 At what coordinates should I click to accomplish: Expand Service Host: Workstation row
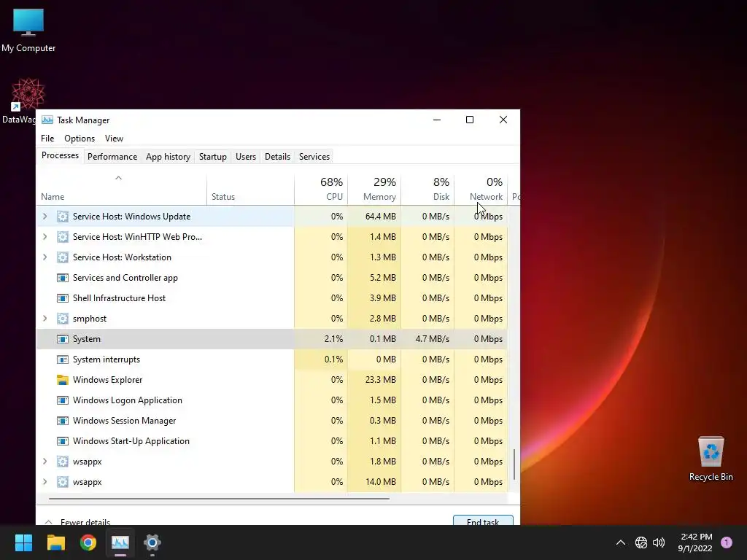point(44,257)
